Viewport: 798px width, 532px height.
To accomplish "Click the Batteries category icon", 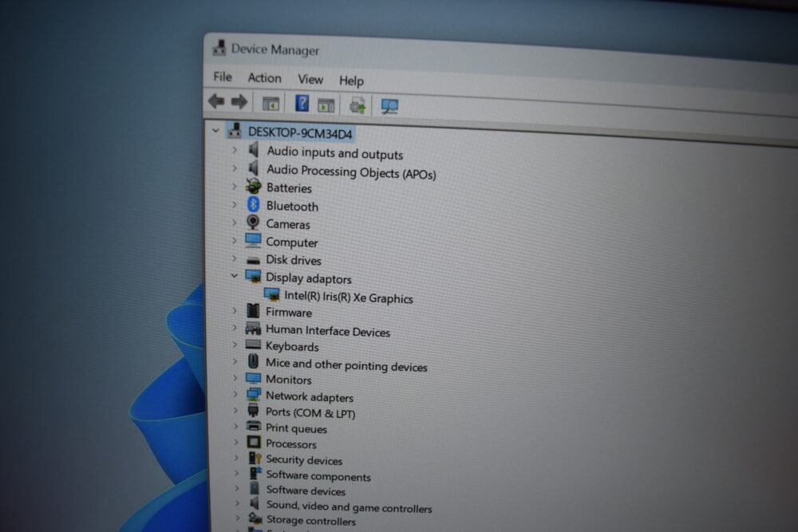I will tap(254, 186).
